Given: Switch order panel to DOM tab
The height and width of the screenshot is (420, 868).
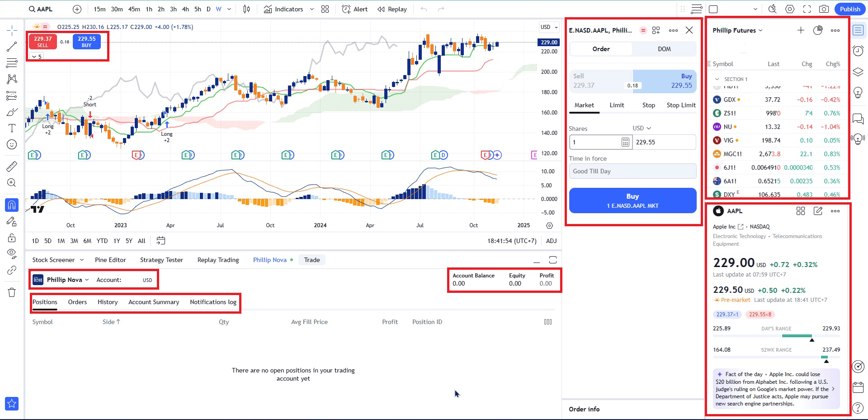Looking at the screenshot, I should click(664, 49).
